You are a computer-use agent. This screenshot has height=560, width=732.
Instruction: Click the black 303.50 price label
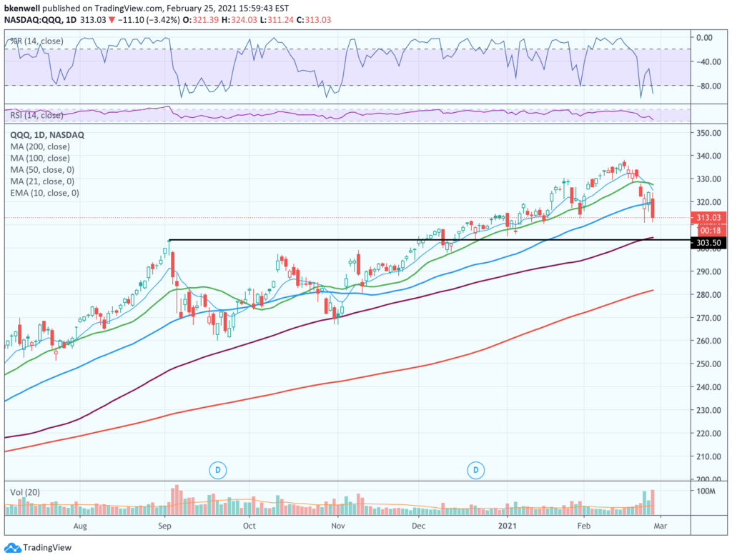(x=708, y=243)
